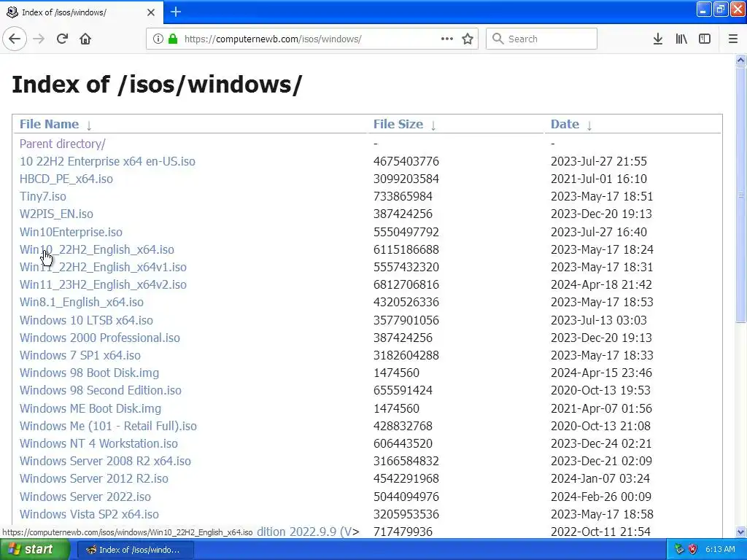The height and width of the screenshot is (560, 747).
Task: Close the Index of /isos/windows/ tab
Action: (151, 12)
